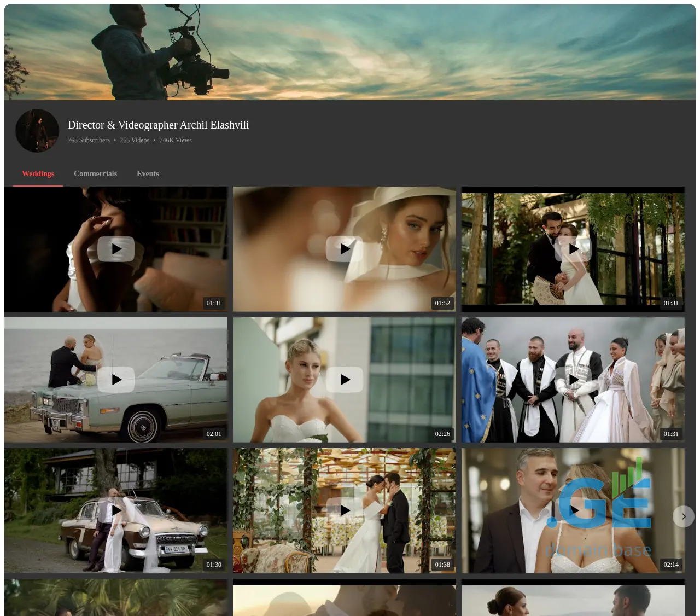Play the traditional costume wedding group video
Image resolution: width=700 pixels, height=616 pixels.
[x=573, y=380]
